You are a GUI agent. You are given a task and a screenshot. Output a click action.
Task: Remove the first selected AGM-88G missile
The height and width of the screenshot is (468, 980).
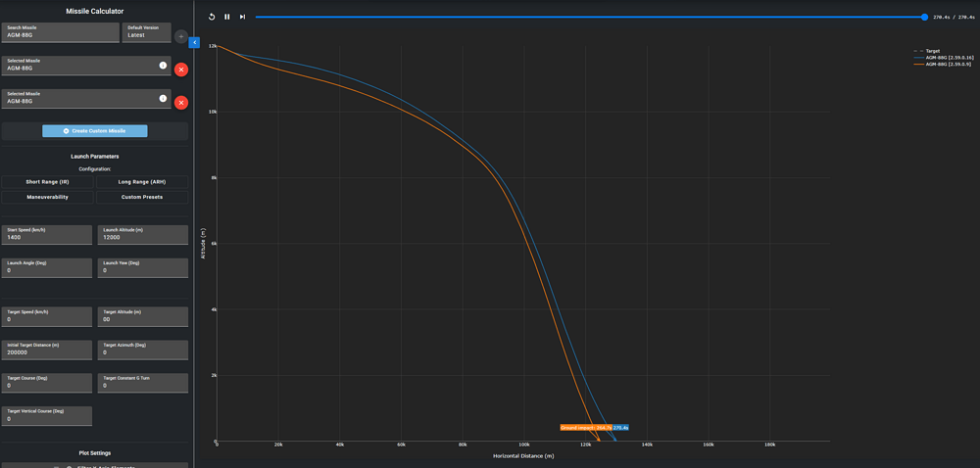(x=181, y=70)
